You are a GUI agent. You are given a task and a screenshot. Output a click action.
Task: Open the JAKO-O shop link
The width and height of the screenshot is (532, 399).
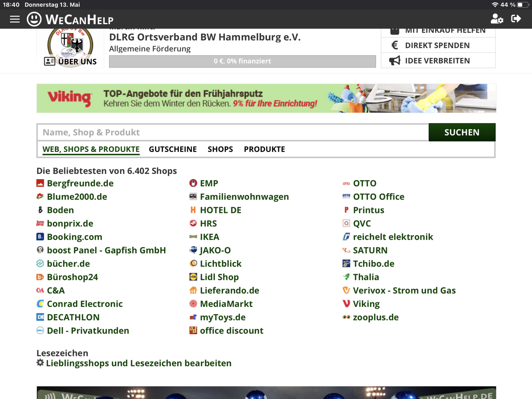215,250
